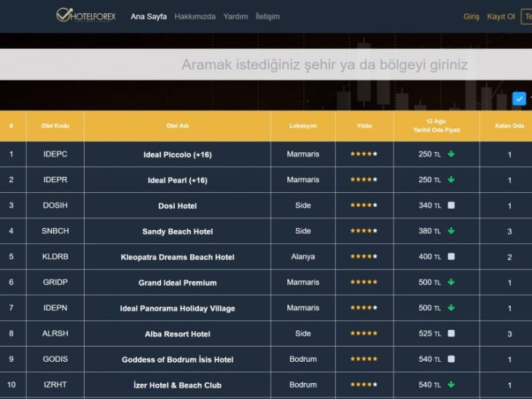Go to the Yardım menu item
532x399 pixels.
click(235, 16)
